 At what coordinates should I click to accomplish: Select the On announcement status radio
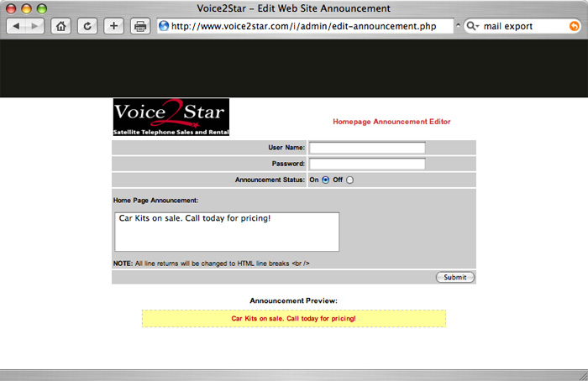click(325, 180)
